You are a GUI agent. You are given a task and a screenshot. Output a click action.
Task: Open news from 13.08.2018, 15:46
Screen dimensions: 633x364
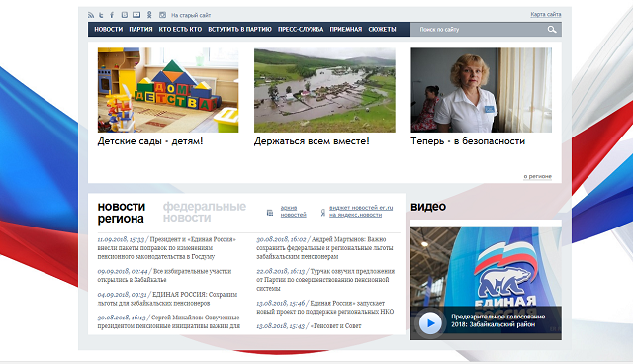[x=325, y=307]
